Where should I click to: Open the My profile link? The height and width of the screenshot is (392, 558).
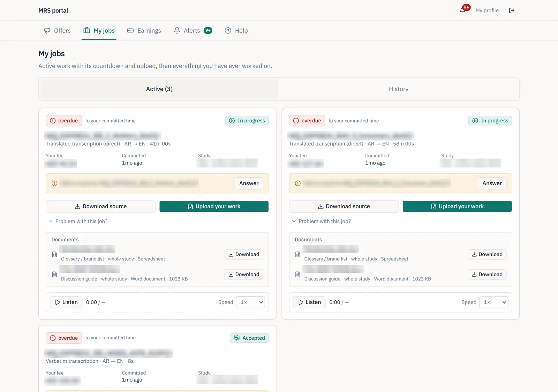click(487, 10)
